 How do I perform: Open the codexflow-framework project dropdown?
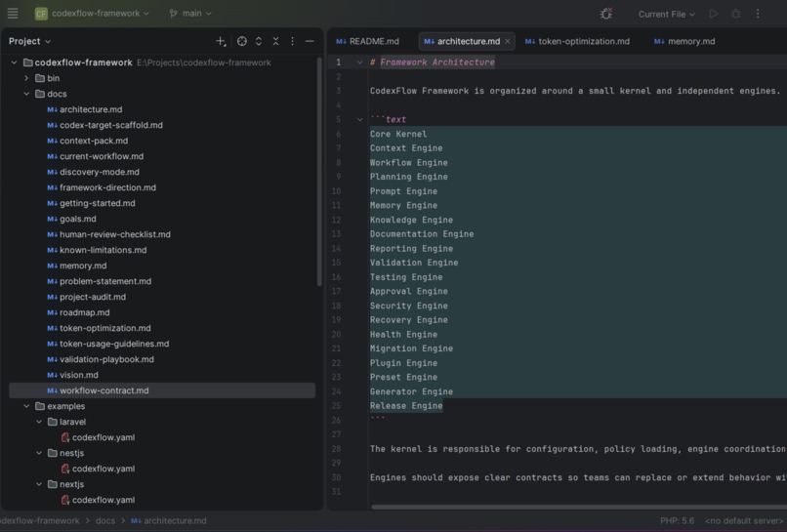tap(92, 14)
